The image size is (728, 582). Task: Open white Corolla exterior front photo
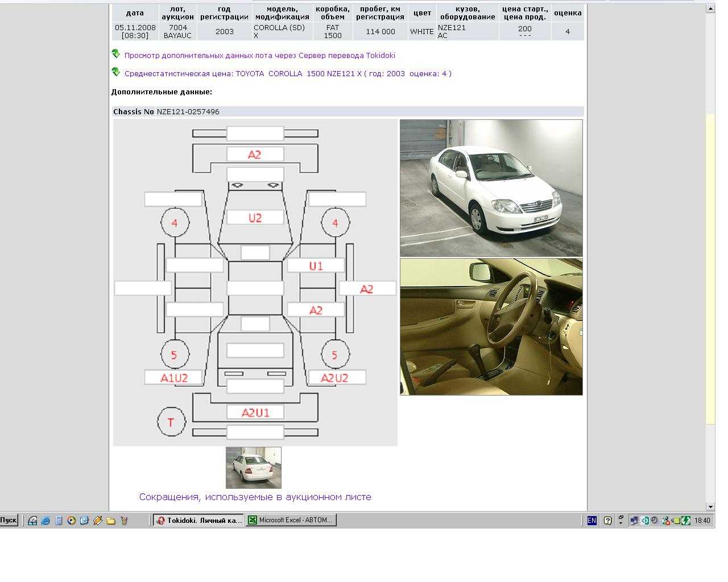[x=491, y=188]
